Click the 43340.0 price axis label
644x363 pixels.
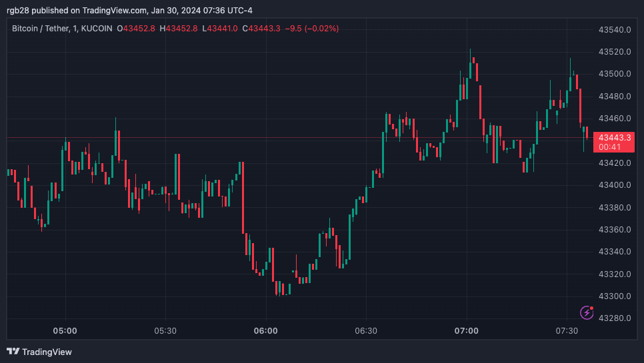tap(615, 252)
